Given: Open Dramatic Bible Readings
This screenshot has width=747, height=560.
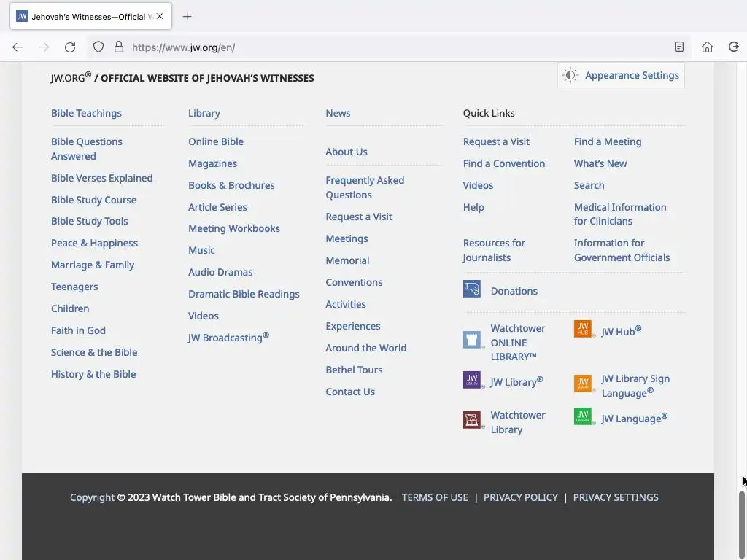Looking at the screenshot, I should point(244,295).
